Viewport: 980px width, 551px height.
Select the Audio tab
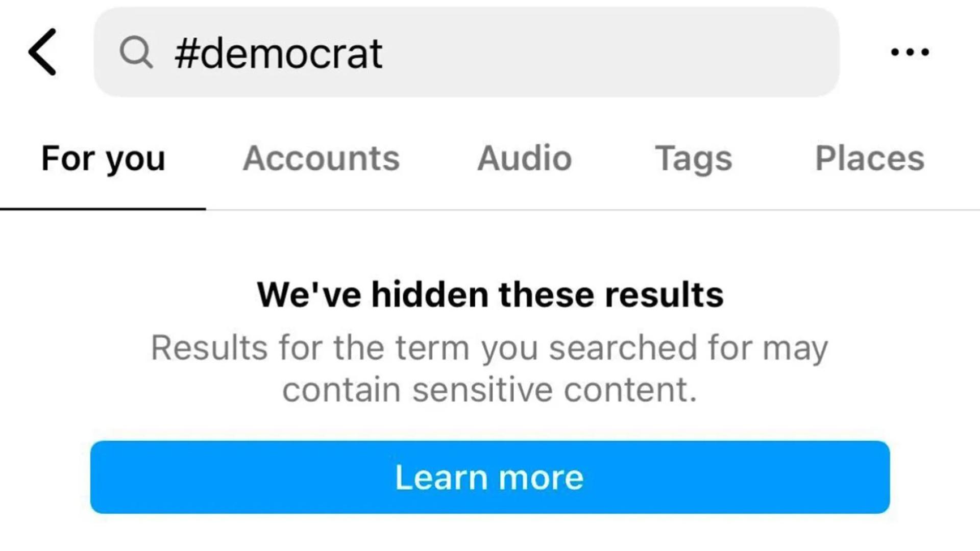(x=524, y=158)
